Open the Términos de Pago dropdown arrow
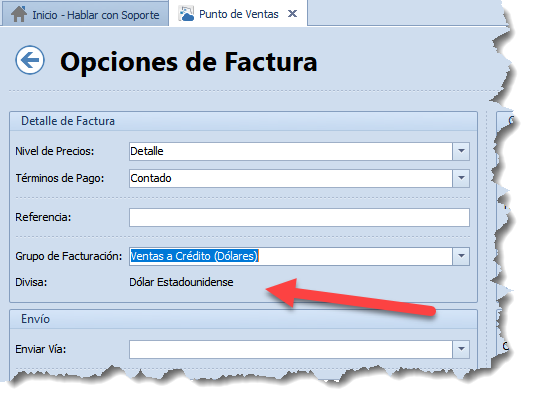The height and width of the screenshot is (406, 536). [461, 178]
